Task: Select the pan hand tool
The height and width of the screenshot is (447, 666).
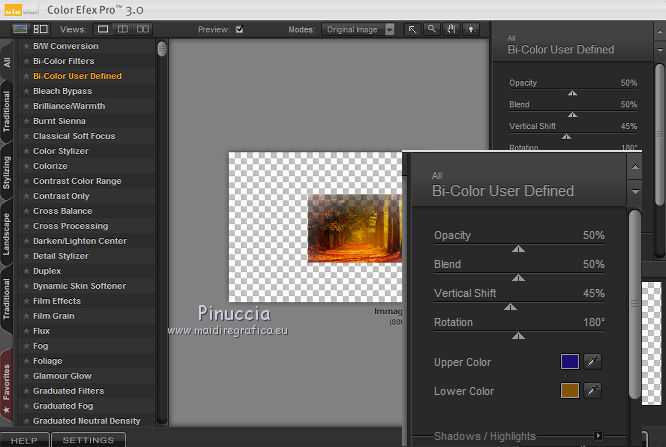Action: point(452,30)
